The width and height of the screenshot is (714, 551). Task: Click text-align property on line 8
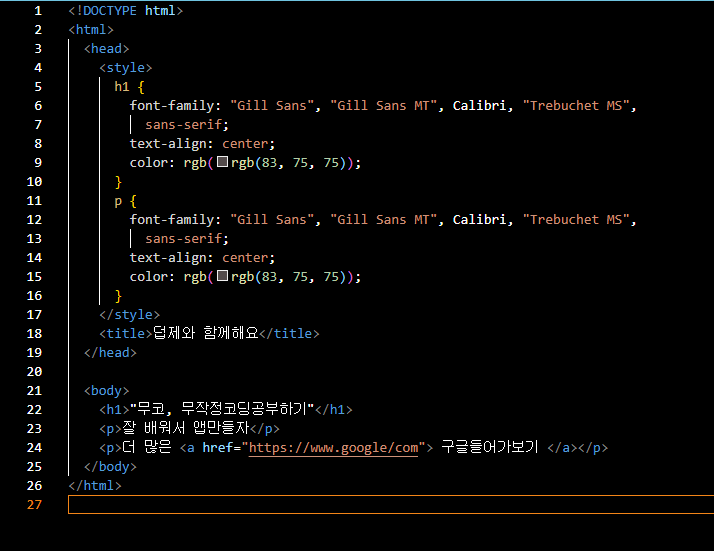point(168,144)
